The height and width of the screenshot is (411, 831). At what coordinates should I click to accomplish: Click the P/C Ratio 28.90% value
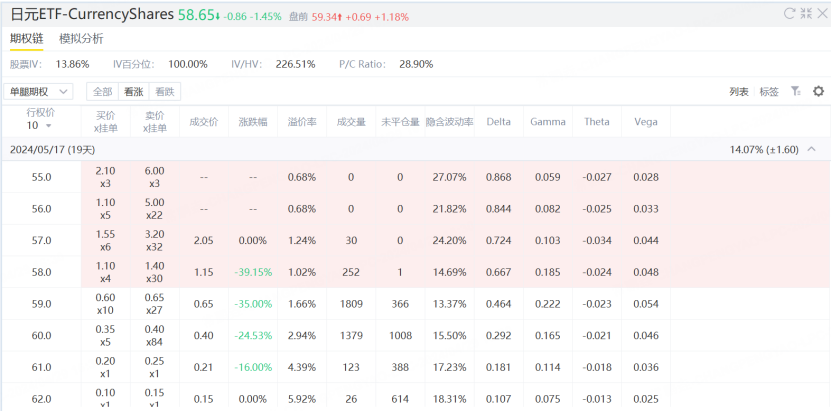[416, 65]
